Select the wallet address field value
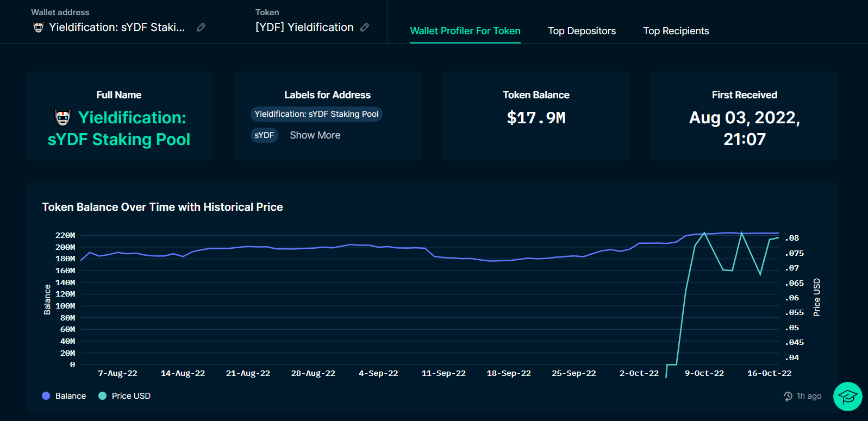The height and width of the screenshot is (421, 868). [x=117, y=27]
